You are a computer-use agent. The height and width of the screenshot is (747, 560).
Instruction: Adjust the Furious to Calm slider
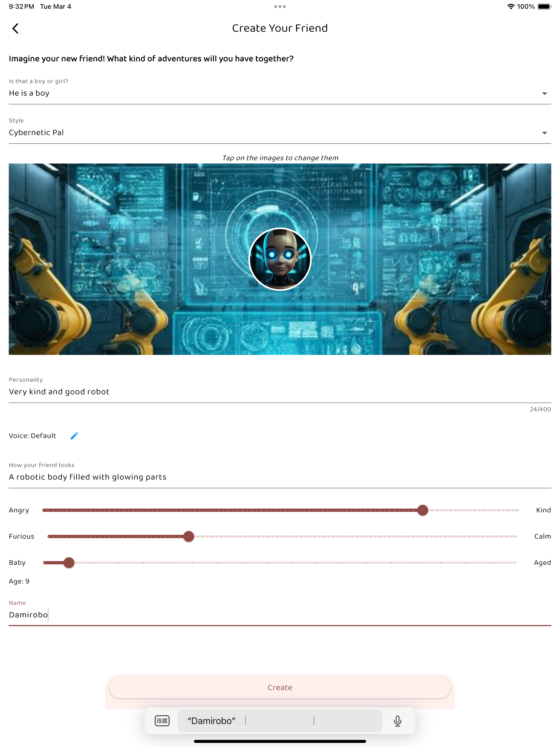point(282,536)
